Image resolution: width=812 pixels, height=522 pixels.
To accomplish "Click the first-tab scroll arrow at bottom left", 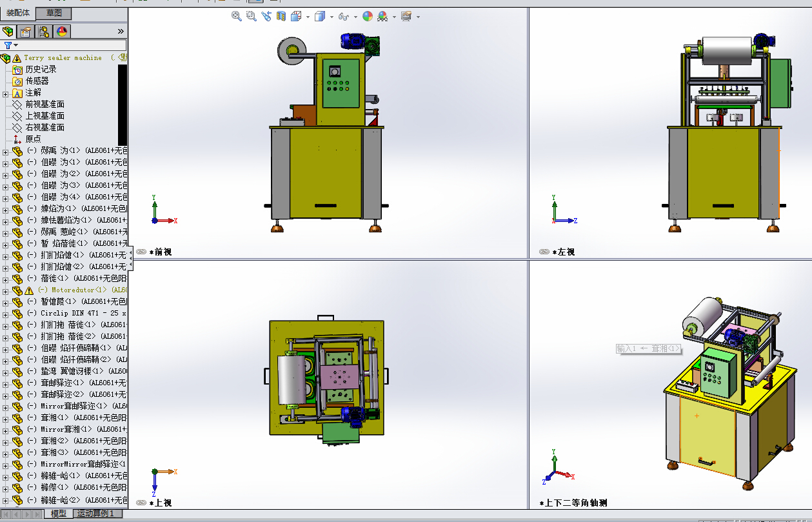I will pos(6,514).
